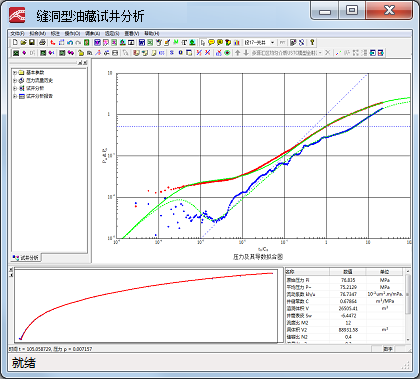This screenshot has width=420, height=380.
Task: Click the Print icon in the toolbar
Action: pos(42,43)
